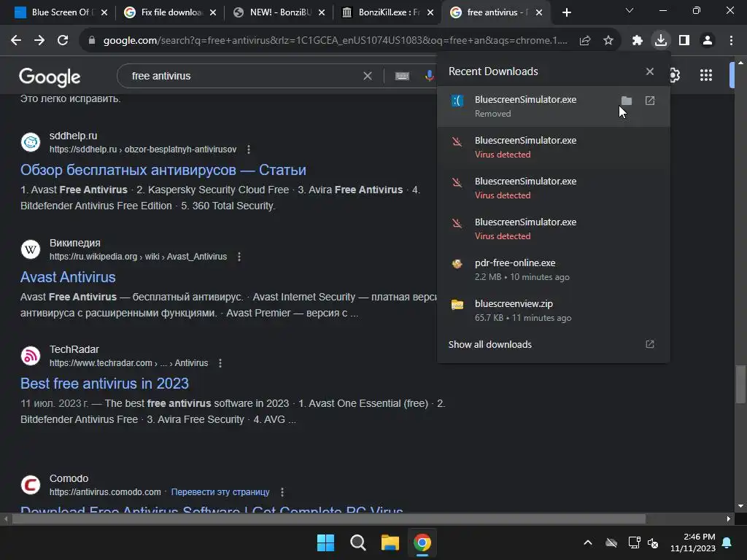
Task: Open File Explorer from taskbar
Action: 390,542
